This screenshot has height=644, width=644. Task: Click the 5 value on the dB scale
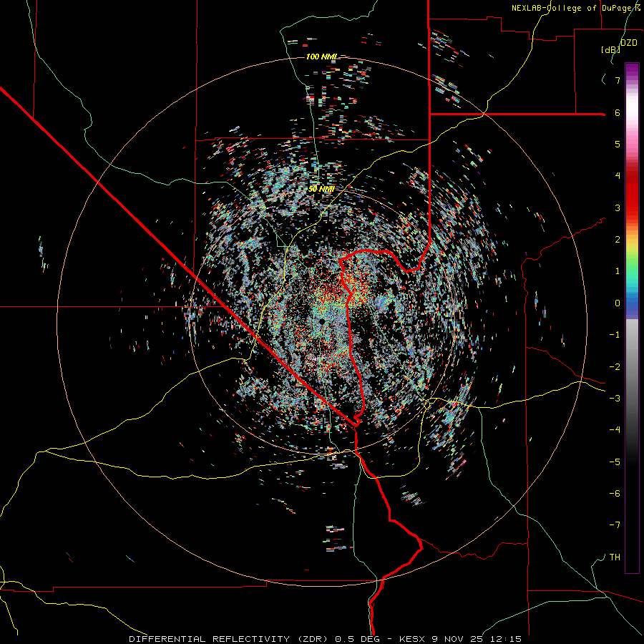(x=618, y=144)
